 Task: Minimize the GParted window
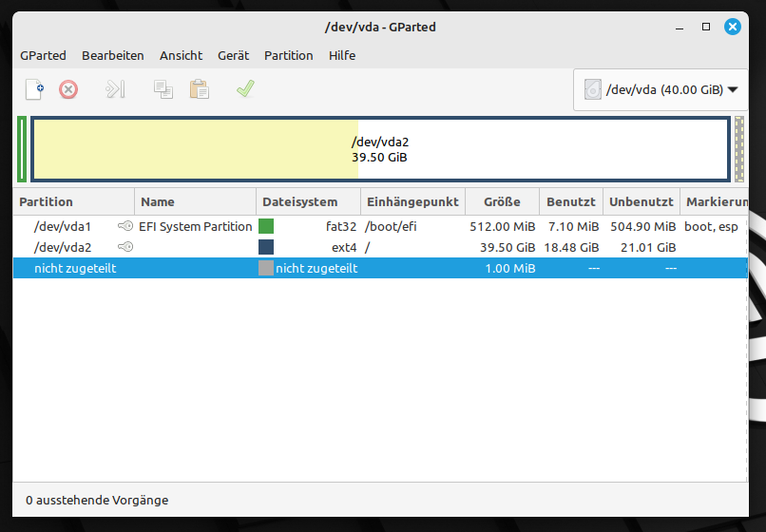pos(680,27)
